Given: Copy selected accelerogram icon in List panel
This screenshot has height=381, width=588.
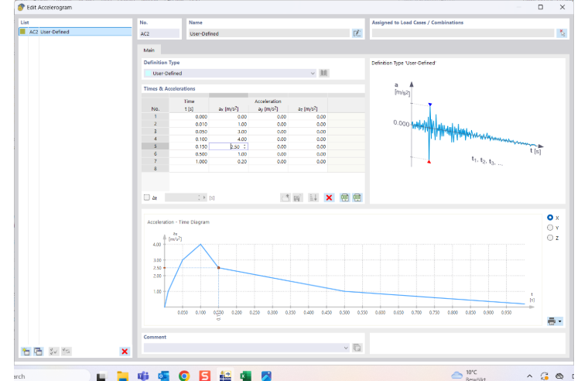Looking at the screenshot, I should click(38, 352).
